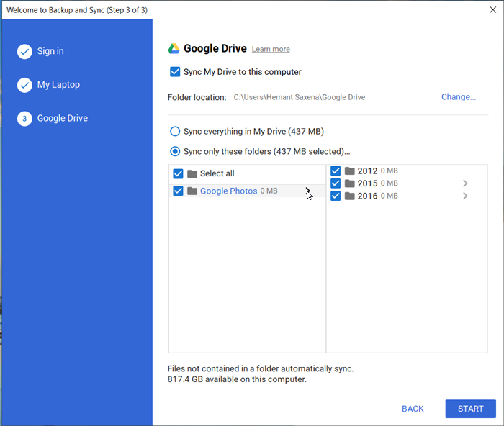Screen dimensions: 504x426
Task: Click Change... to modify folder location
Action: (459, 97)
